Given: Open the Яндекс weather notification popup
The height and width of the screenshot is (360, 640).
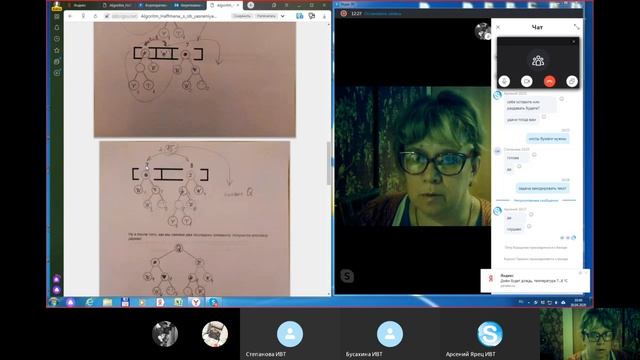Looking at the screenshot, I should click(x=535, y=281).
